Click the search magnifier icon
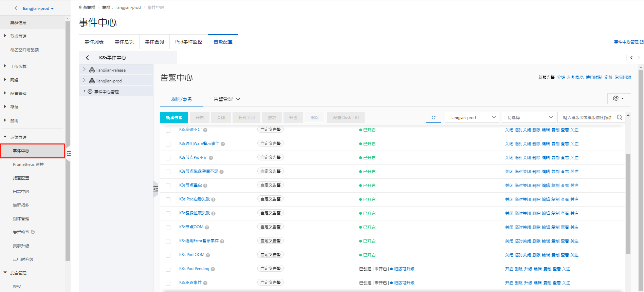Screen dimensions: 644x292 point(619,117)
